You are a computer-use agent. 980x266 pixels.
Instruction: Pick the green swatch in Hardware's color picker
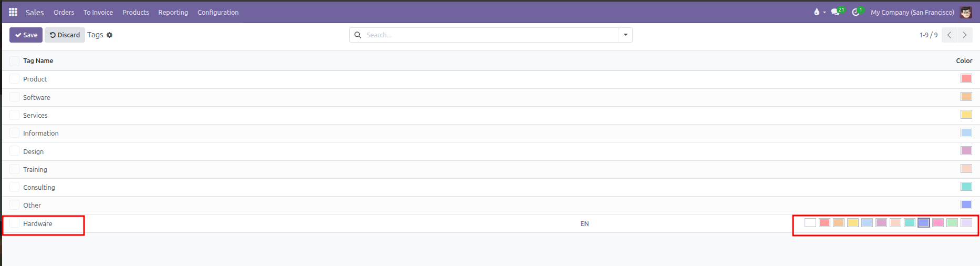tap(952, 223)
